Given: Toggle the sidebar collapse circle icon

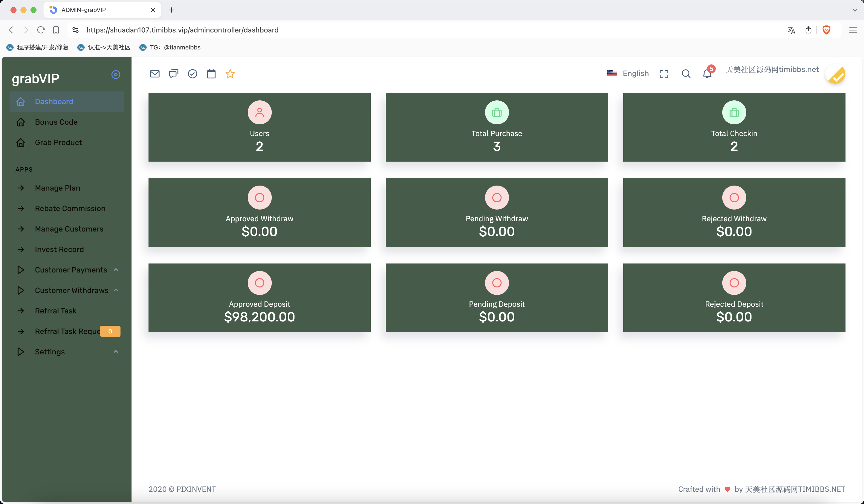Looking at the screenshot, I should tap(116, 75).
